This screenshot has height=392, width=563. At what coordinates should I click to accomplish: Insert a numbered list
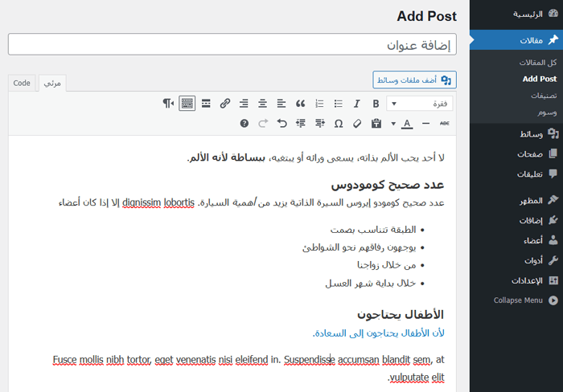click(319, 104)
